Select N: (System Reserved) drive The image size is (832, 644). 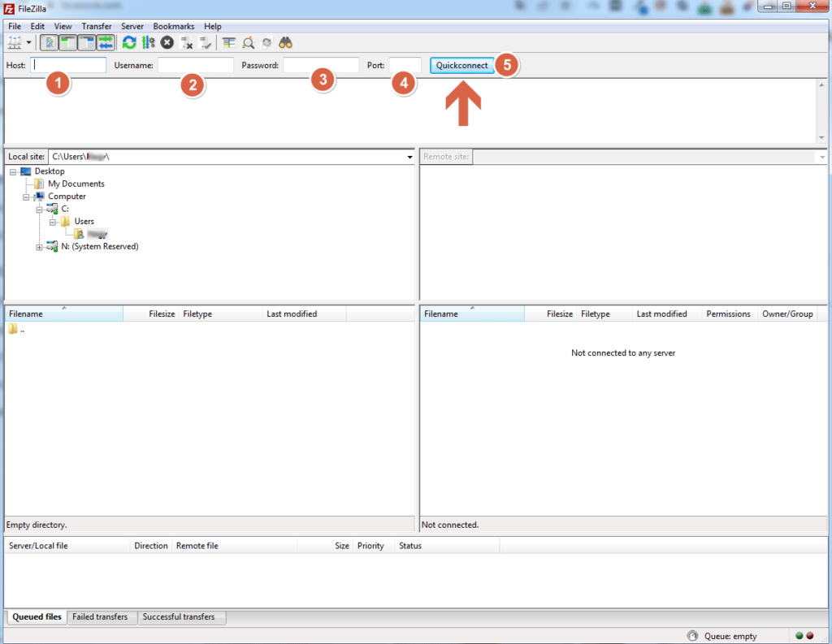tap(100, 246)
